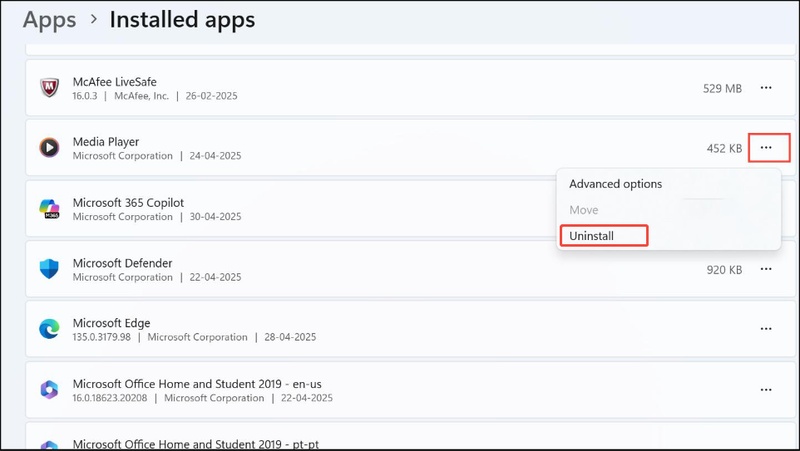Click the Media Player date 24-04-2025
This screenshot has height=451, width=800.
point(215,156)
